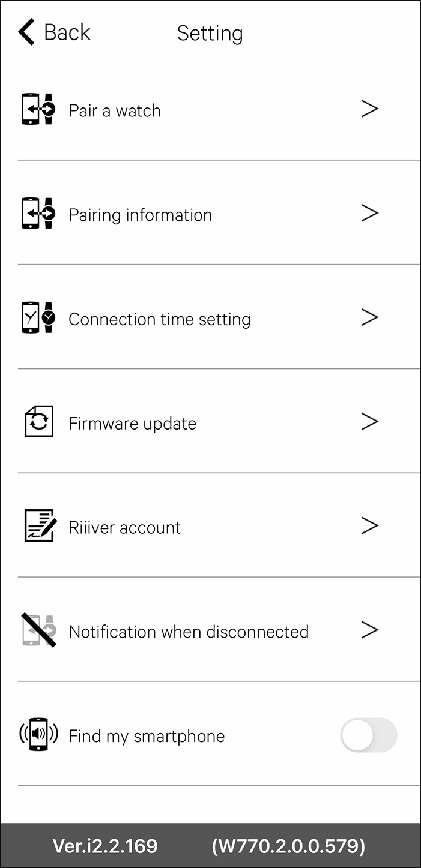Open the Firmware update menu entry
The width and height of the screenshot is (421, 868).
pyautogui.click(x=133, y=424)
